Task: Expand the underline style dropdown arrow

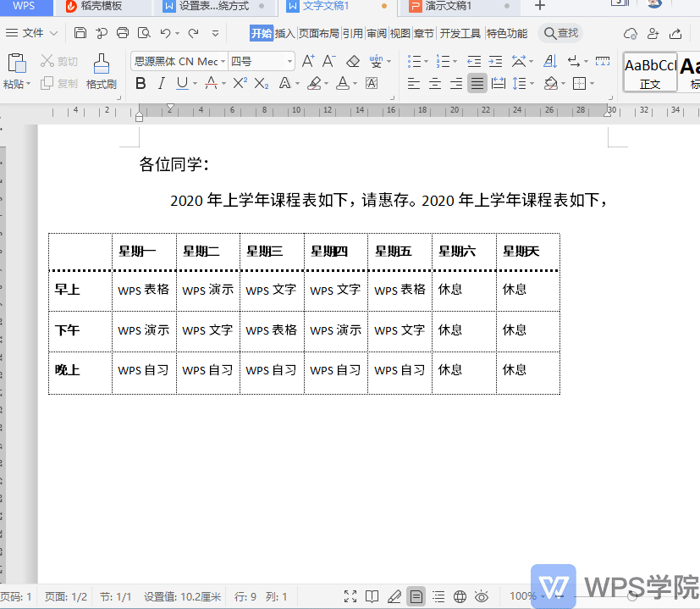Action: (195, 84)
